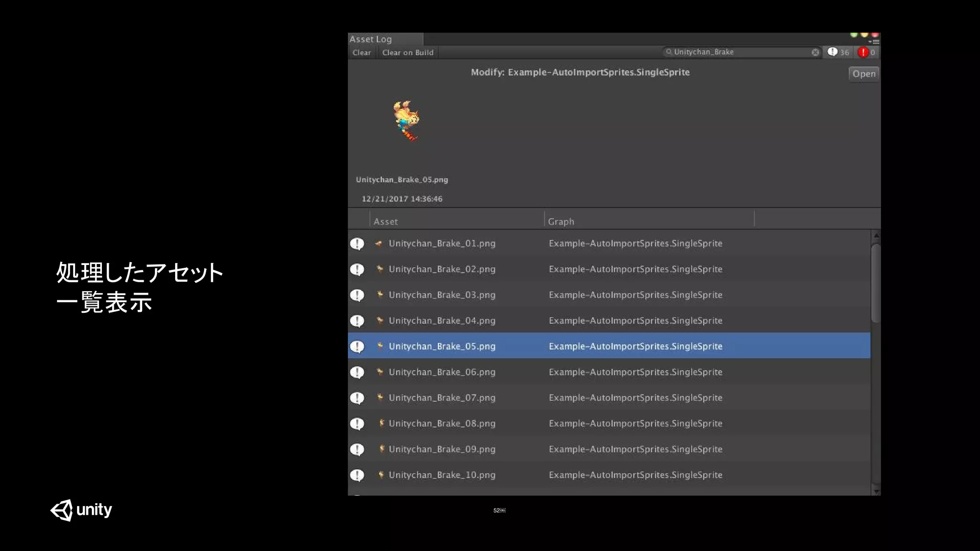Screen dimensions: 980x551
Task: Open the panel options menu icon
Action: tap(874, 42)
